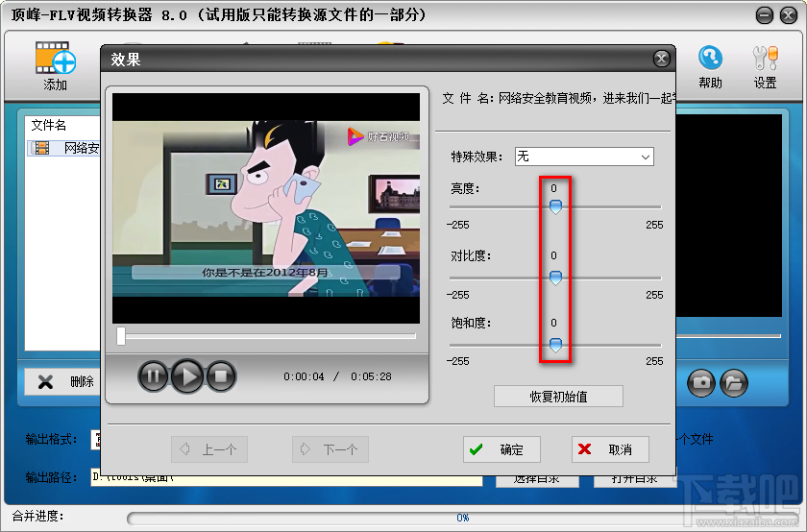Click the preview seek bar thumb
Screen dimensions: 807x532
(x=121, y=336)
